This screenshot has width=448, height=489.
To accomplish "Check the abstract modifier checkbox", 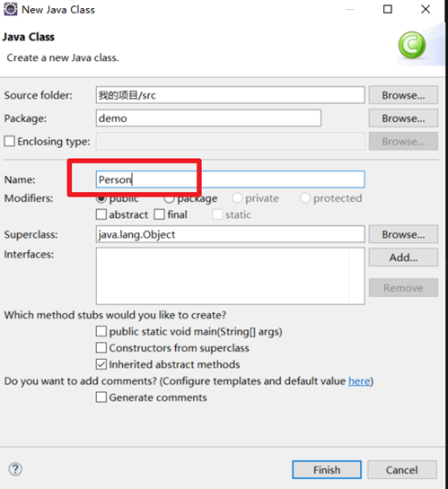I will 101,214.
